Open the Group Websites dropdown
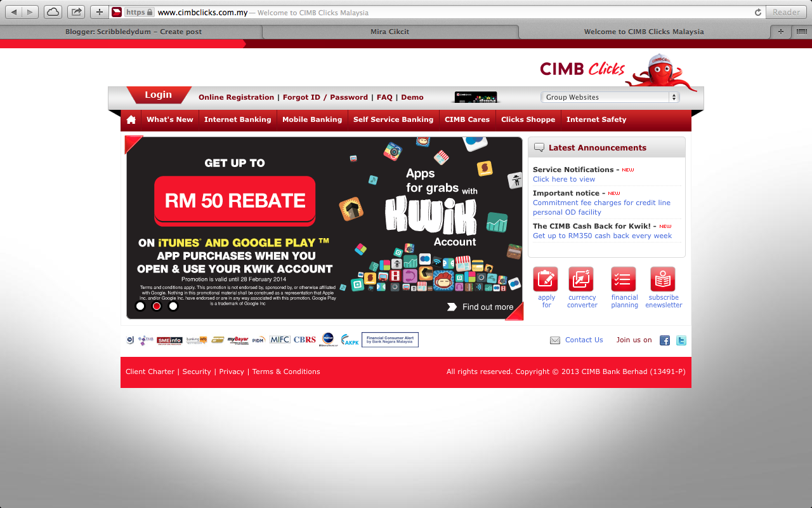 pos(610,97)
